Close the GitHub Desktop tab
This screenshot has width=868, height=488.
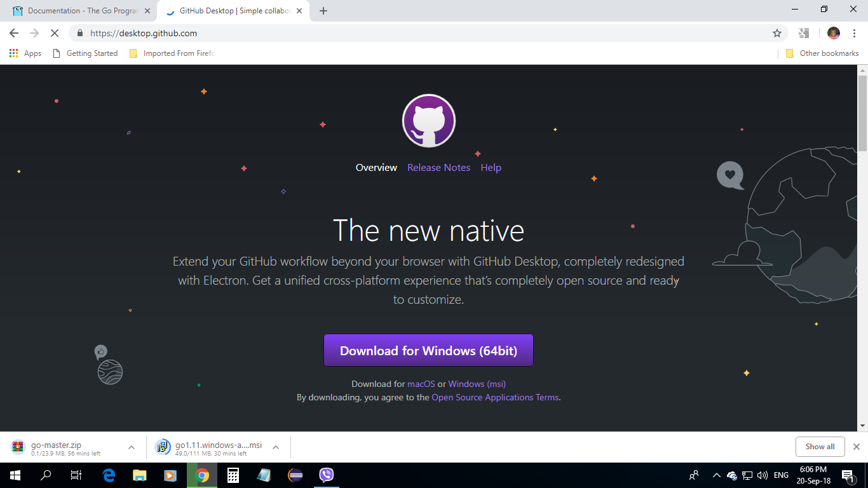(299, 11)
